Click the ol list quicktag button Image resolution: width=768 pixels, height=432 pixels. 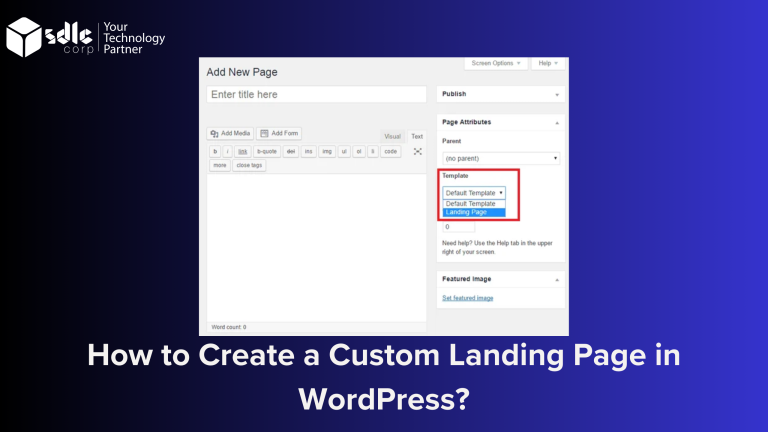359,151
